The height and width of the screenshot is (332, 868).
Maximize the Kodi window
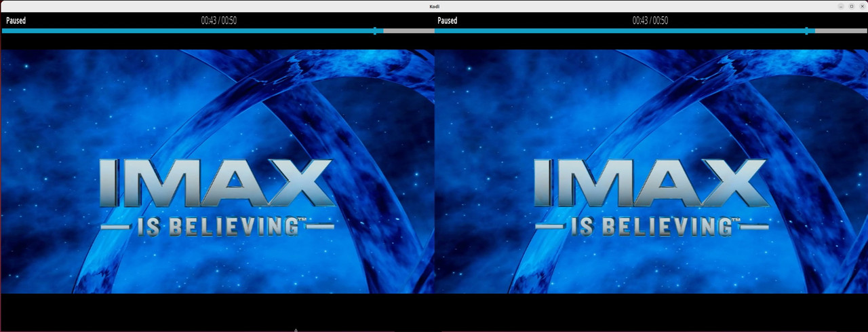click(x=852, y=6)
